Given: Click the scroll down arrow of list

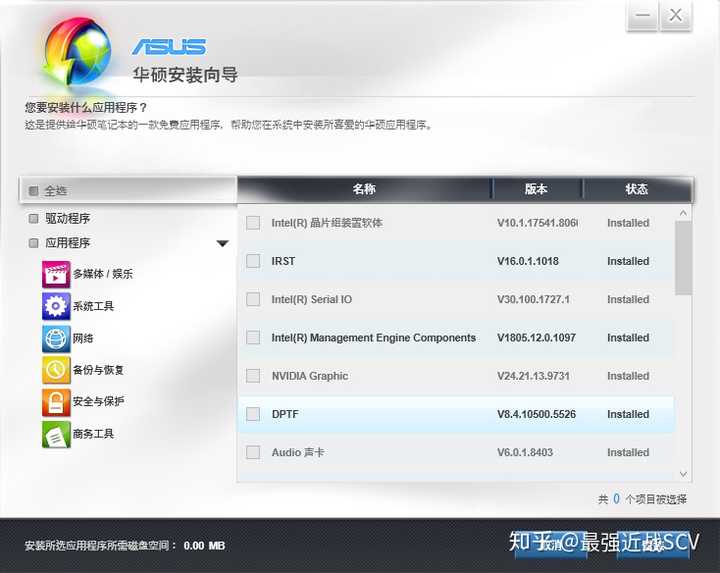Looking at the screenshot, I should coord(683,474).
